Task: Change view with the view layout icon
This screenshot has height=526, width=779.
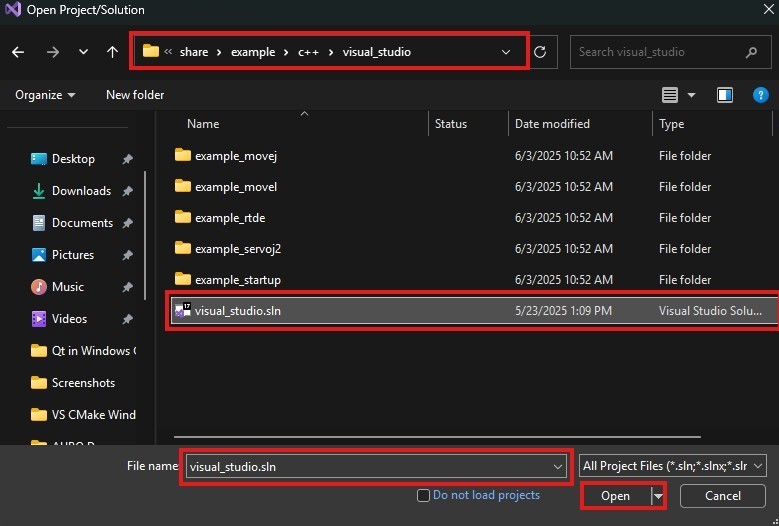Action: coord(670,95)
